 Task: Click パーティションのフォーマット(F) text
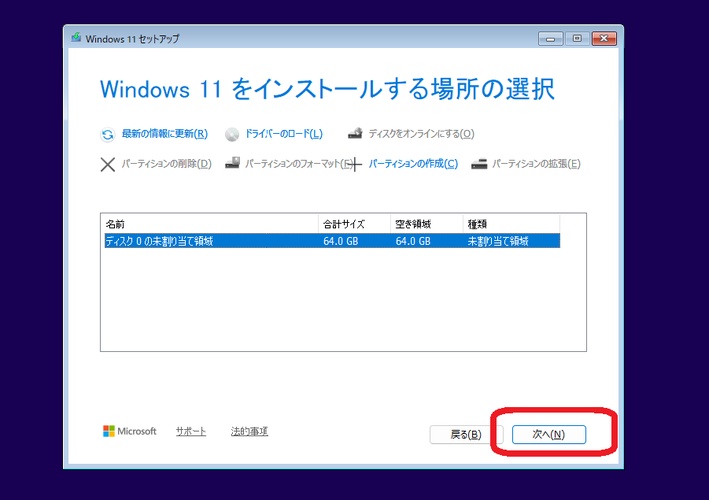tap(299, 164)
